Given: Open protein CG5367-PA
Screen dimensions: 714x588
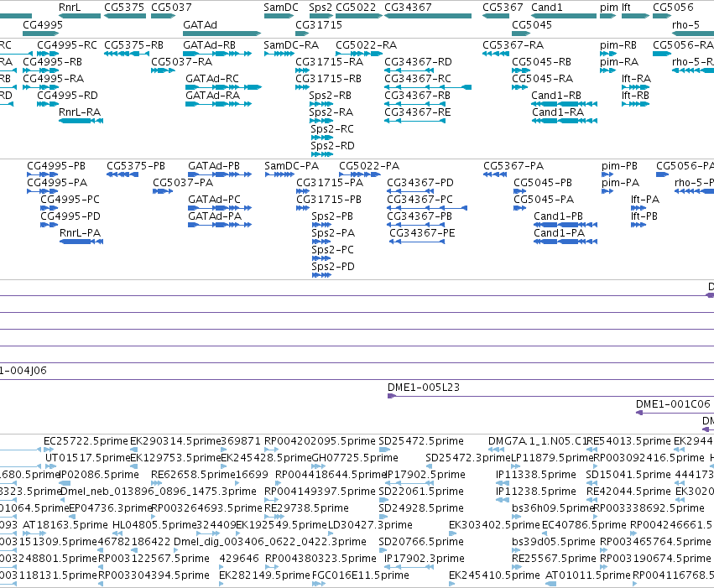Looking at the screenshot, I should click(513, 166).
